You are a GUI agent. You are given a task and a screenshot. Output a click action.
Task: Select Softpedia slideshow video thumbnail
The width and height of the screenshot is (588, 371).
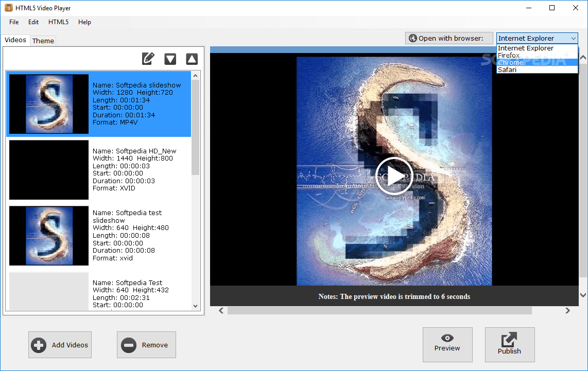click(49, 104)
